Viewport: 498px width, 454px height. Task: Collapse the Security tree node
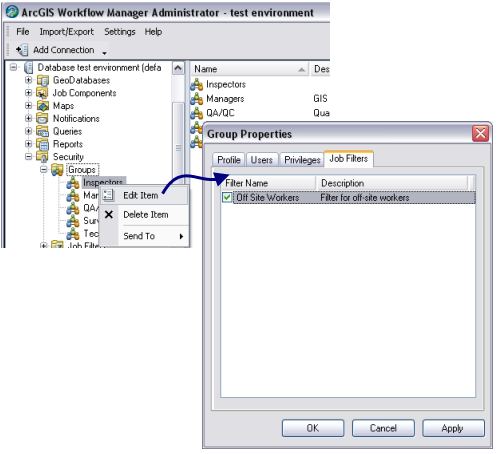(x=29, y=156)
